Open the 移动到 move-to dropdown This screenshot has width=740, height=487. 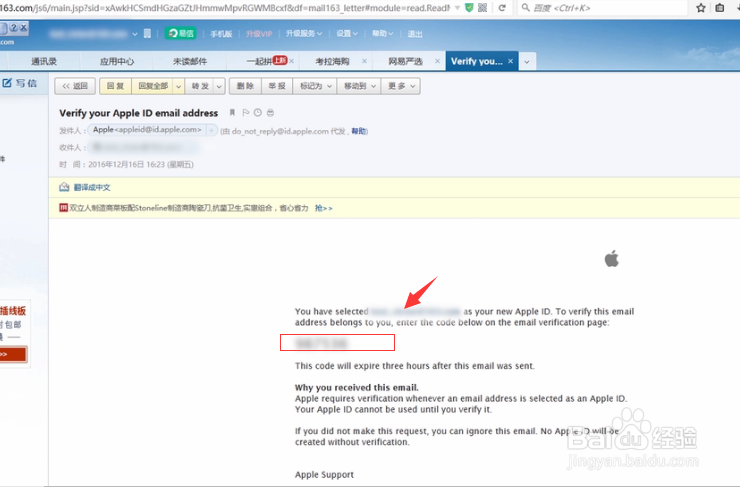[x=359, y=86]
